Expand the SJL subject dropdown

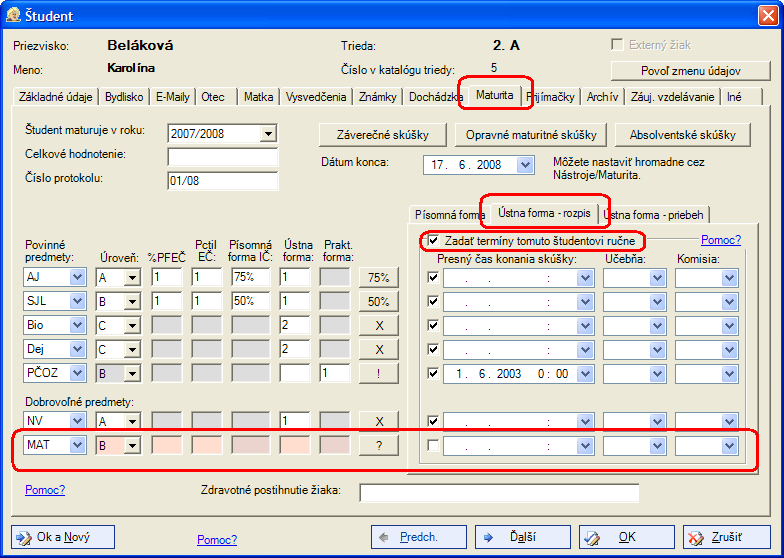point(78,301)
